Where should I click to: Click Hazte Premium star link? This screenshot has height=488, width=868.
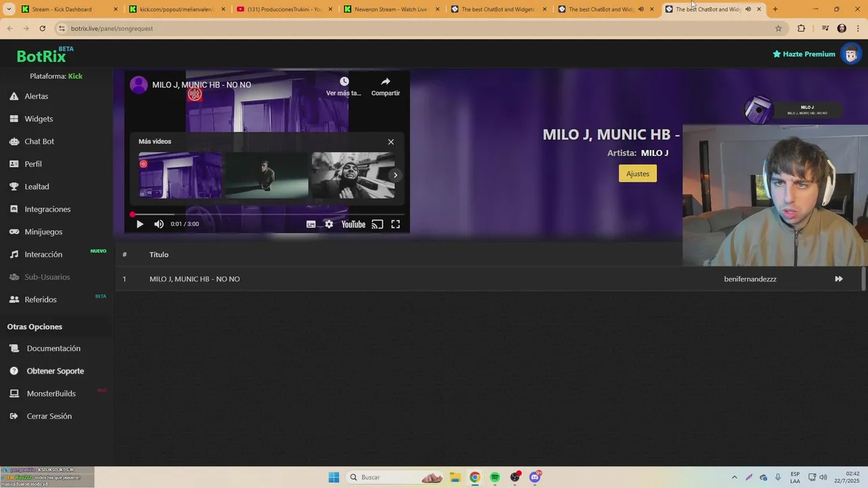click(x=804, y=54)
